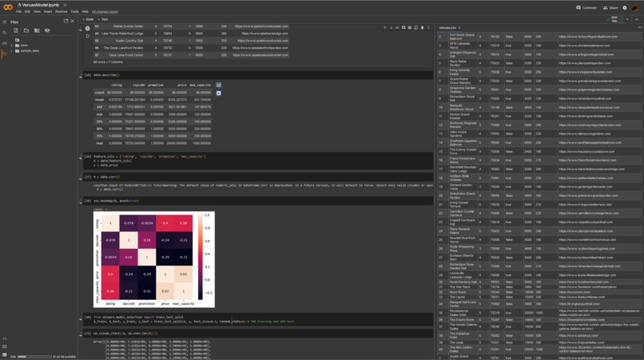This screenshot has width=644, height=360.
Task: Open notebook settings gear in header
Action: (x=625, y=8)
